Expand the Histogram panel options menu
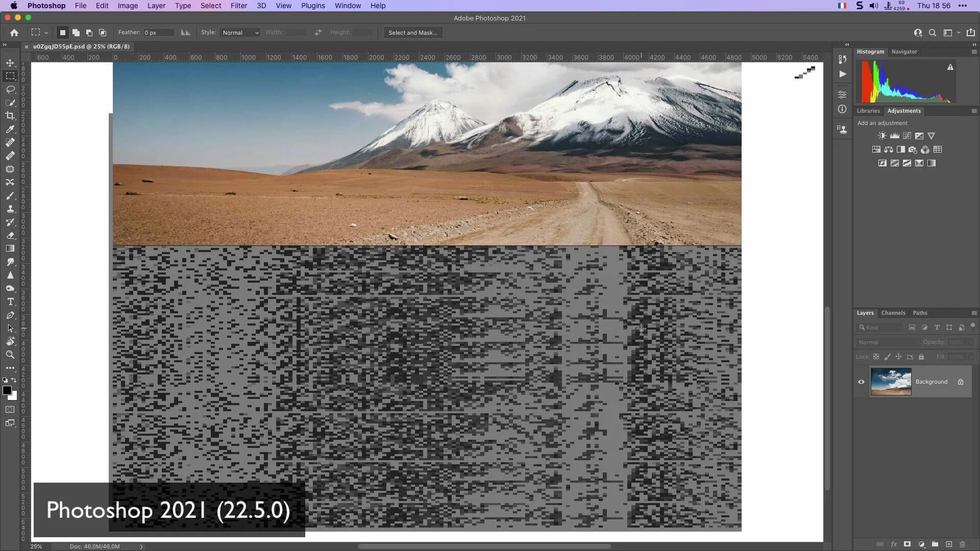 pos(974,52)
